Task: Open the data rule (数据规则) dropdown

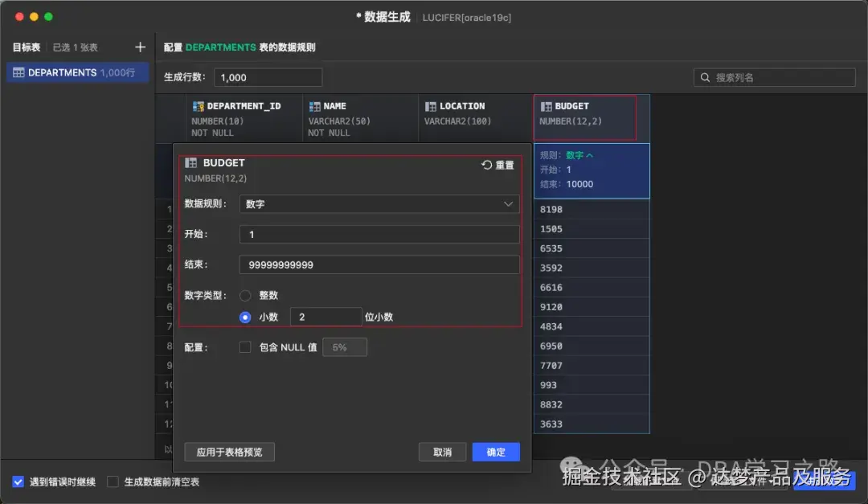Action: [379, 204]
